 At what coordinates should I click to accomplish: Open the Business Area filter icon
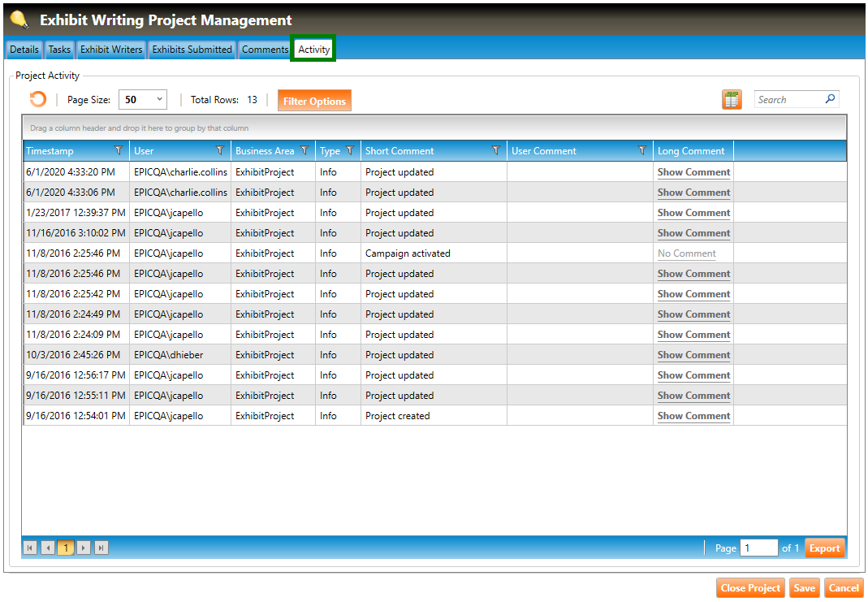tap(304, 151)
